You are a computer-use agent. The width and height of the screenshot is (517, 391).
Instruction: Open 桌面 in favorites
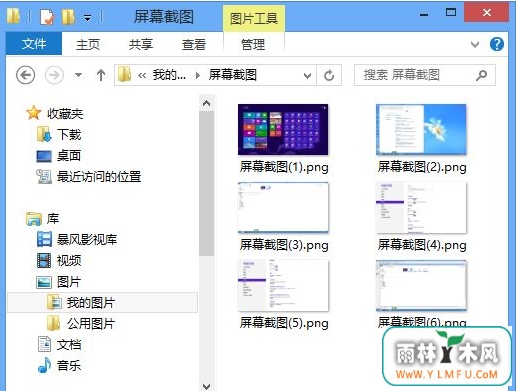[69, 156]
